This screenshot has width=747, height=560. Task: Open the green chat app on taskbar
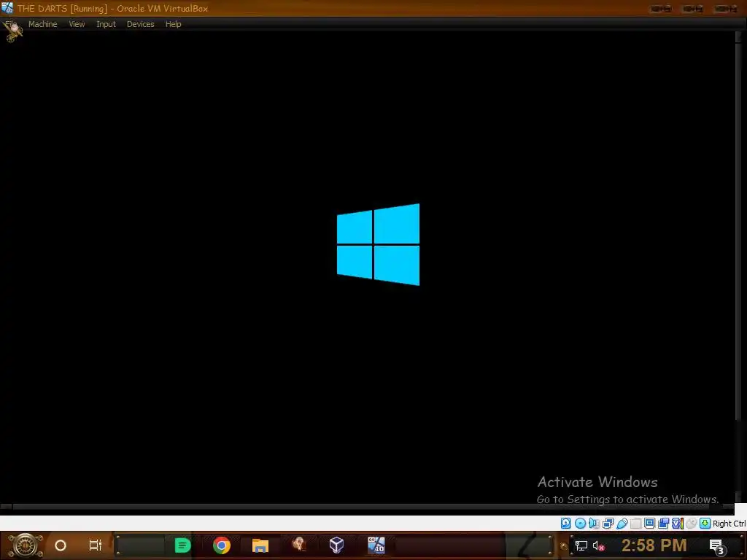pos(182,545)
